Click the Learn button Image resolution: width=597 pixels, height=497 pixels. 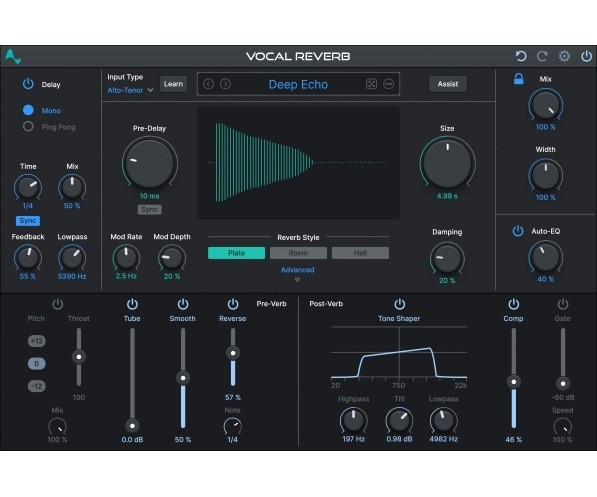click(173, 84)
